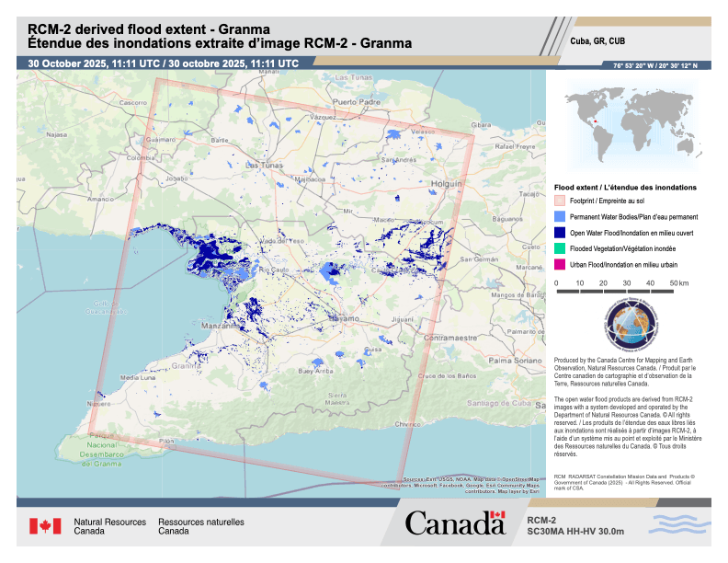Select the world inset map thumbnail

click(x=630, y=121)
